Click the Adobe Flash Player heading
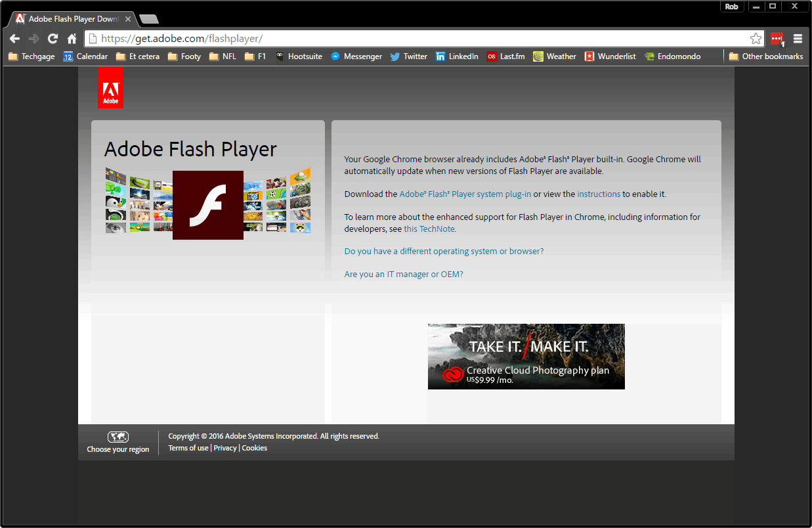 (190, 150)
